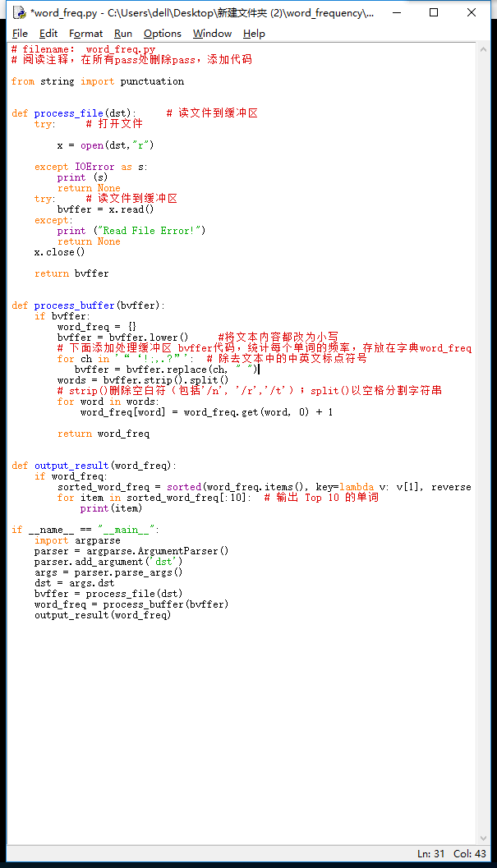Viewport: 497px width, 868px height.
Task: Close the word_freq.py editor window
Action: pyautogui.click(x=472, y=12)
